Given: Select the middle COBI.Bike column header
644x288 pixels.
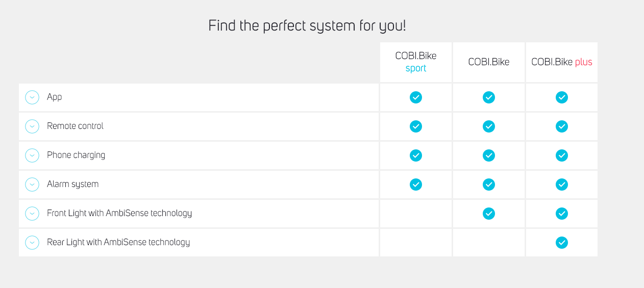Looking at the screenshot, I should click(489, 62).
